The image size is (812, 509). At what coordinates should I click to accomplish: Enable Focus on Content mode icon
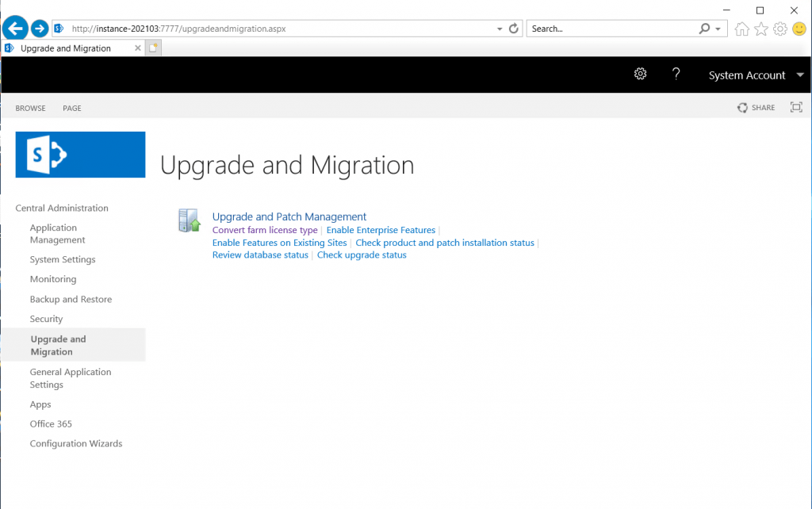795,107
